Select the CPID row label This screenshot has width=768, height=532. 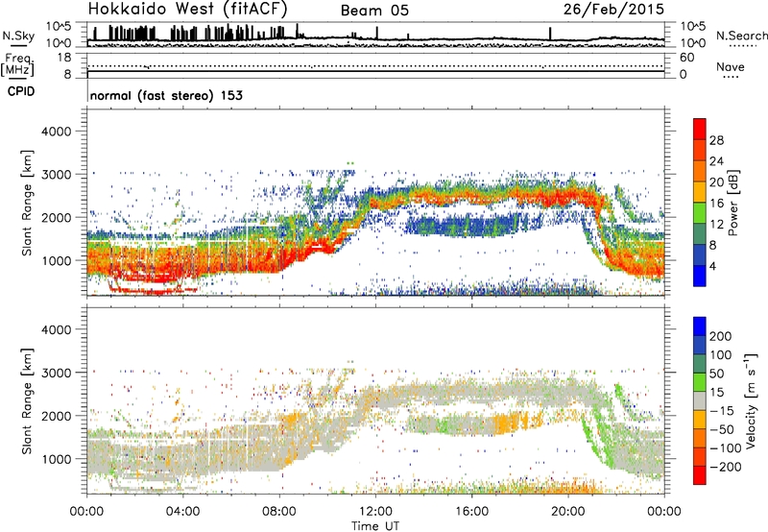(21, 91)
